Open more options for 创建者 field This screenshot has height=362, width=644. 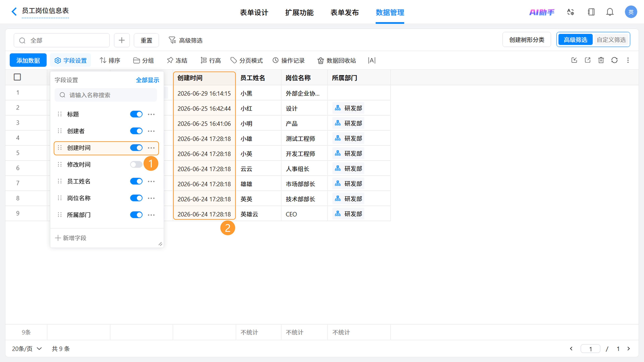pos(151,131)
